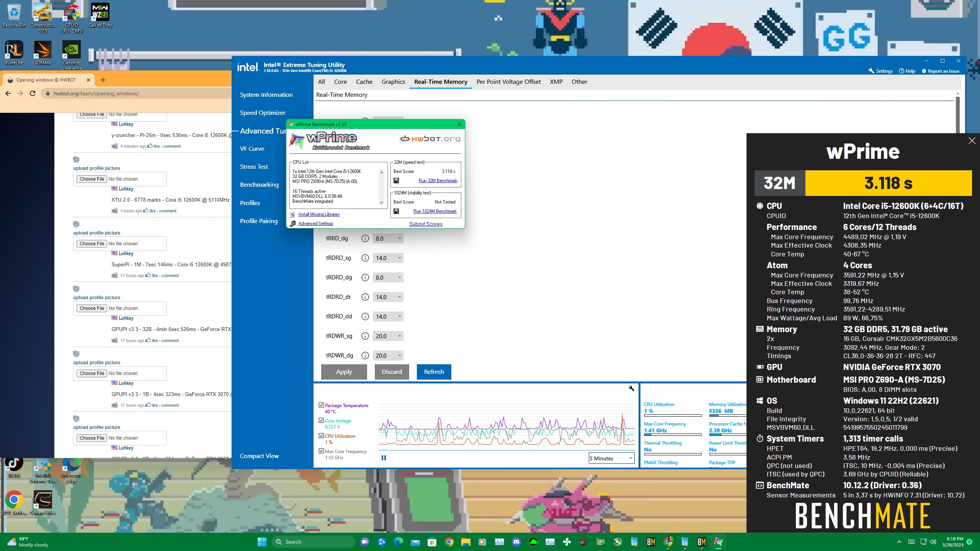Click Run 32M Benchmark link
The image size is (980, 551).
[438, 181]
